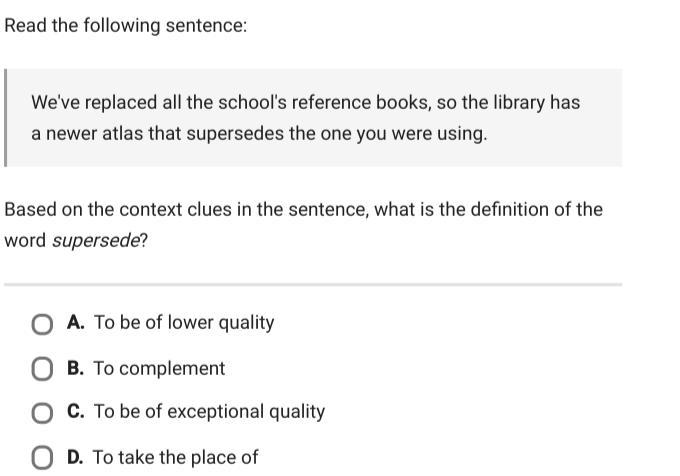
Task: Click the bold letter C label
Action: tap(75, 411)
